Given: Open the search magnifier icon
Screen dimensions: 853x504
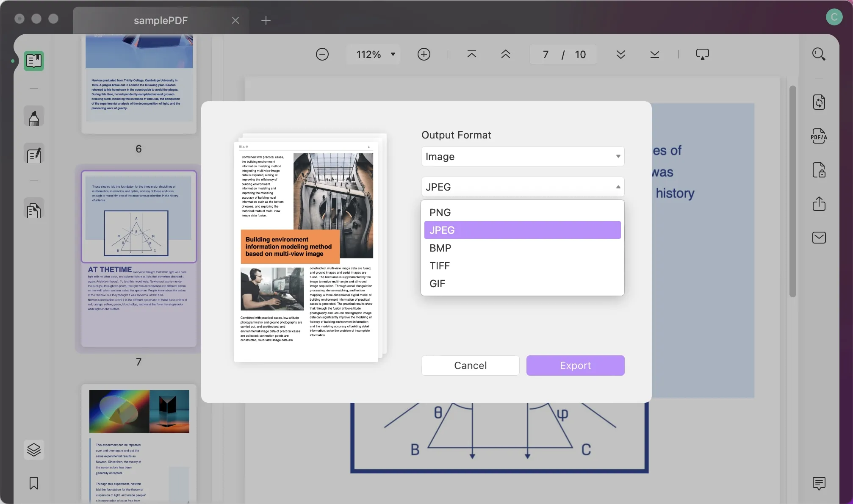Looking at the screenshot, I should (x=818, y=54).
